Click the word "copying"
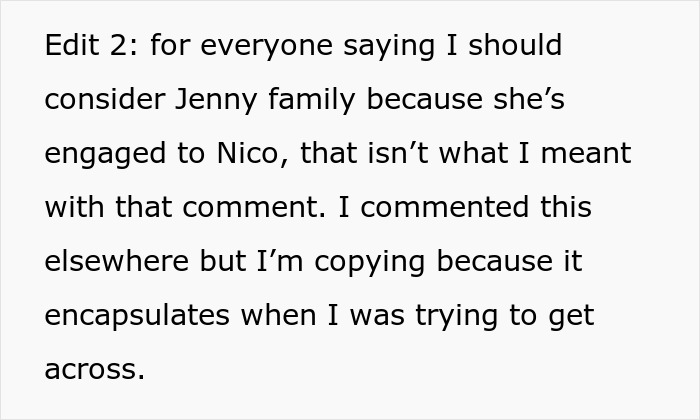 [378, 262]
